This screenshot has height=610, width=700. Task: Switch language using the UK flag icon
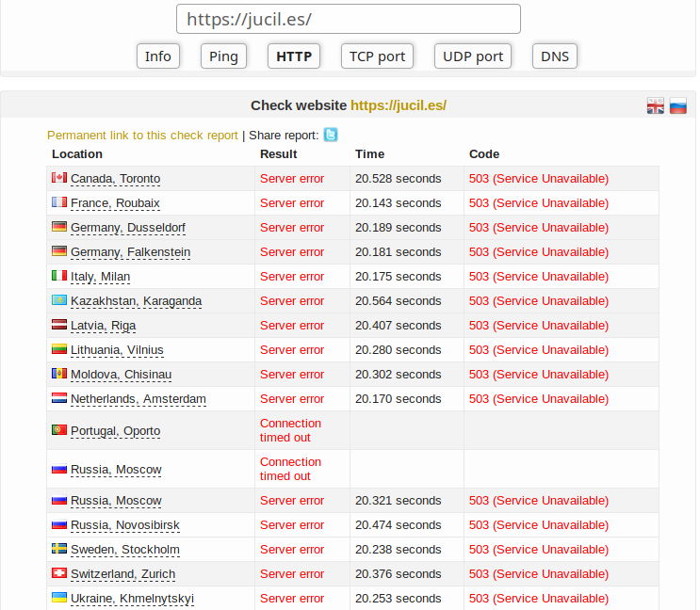point(656,105)
